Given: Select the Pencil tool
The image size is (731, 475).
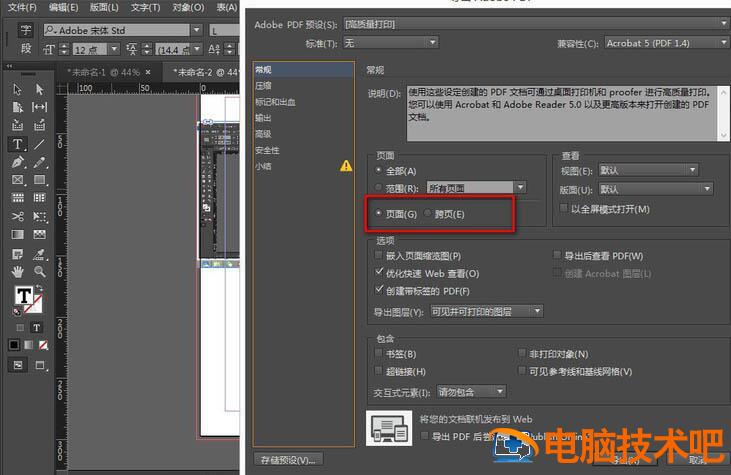Looking at the screenshot, I should point(40,162).
